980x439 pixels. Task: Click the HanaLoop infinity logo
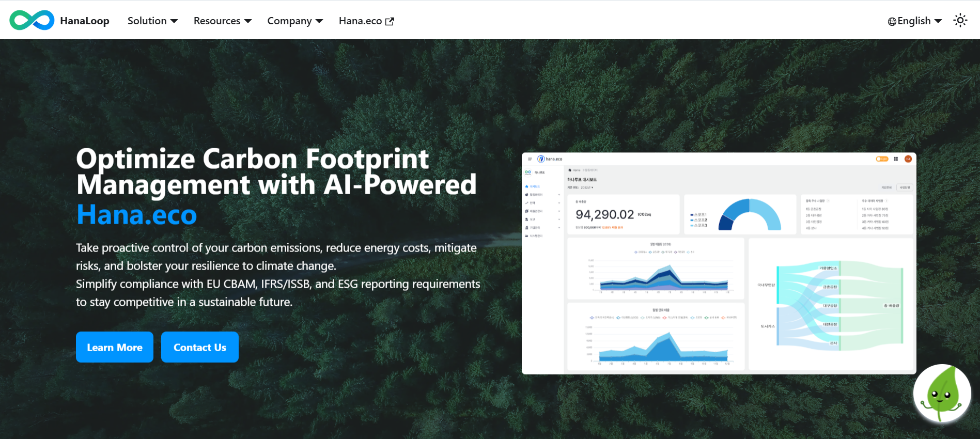point(32,21)
